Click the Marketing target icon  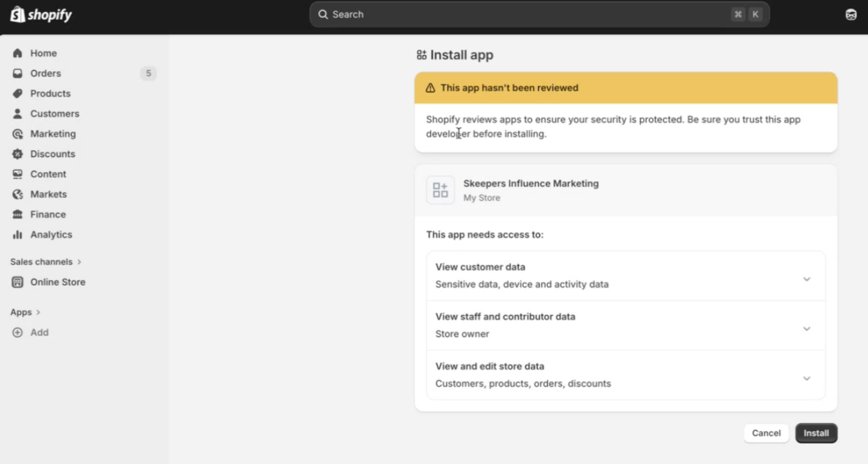tap(18, 134)
